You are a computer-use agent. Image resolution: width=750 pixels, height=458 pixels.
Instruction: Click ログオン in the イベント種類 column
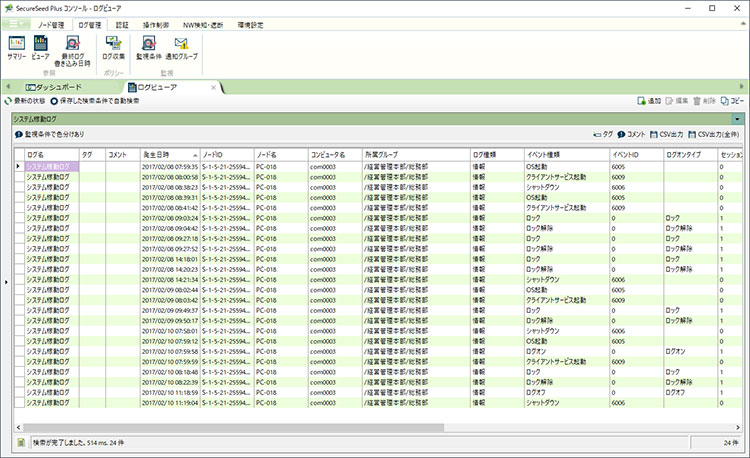(x=535, y=351)
